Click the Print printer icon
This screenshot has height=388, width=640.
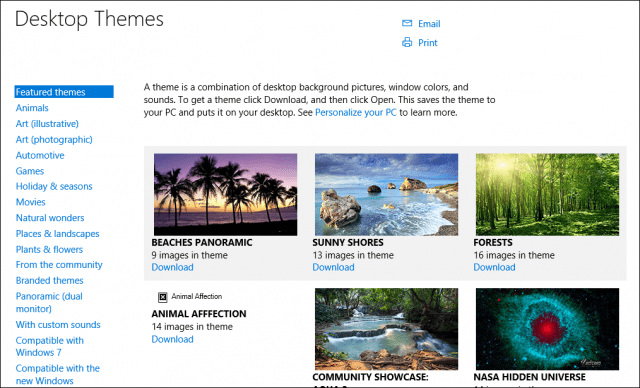[x=407, y=42]
